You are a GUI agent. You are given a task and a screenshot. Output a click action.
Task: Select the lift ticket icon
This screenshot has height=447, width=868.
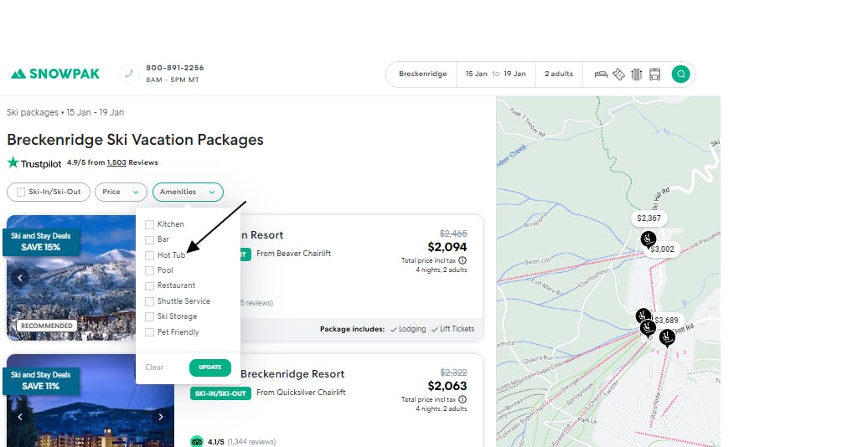619,74
